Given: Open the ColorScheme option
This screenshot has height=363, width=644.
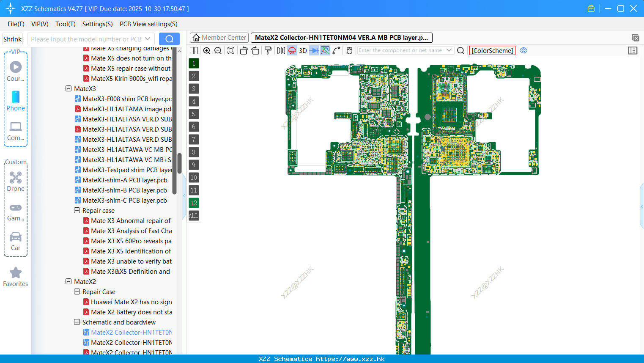Looking at the screenshot, I should coord(492,50).
